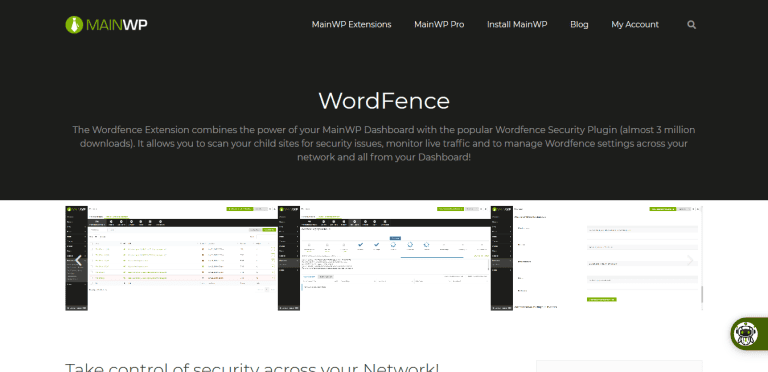Open the chat robot widget
The width and height of the screenshot is (768, 372).
pos(745,334)
